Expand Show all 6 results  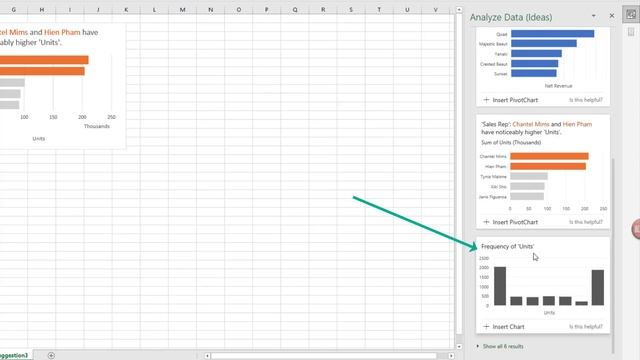500,346
